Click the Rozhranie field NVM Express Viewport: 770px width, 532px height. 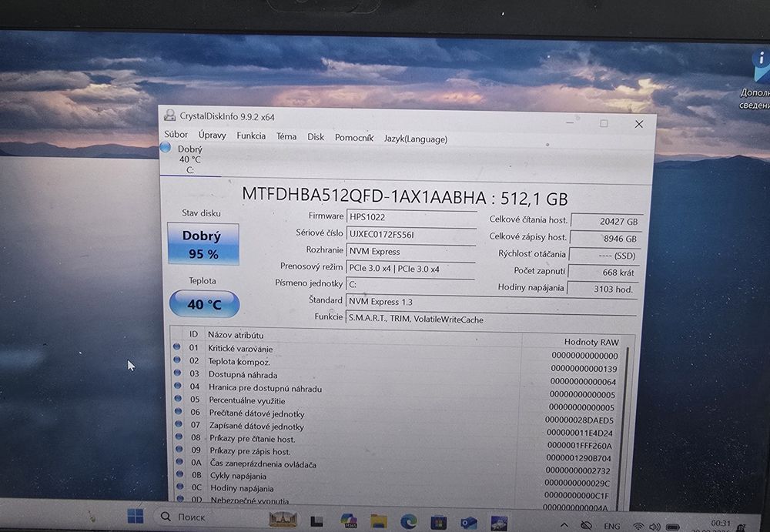[x=410, y=252]
